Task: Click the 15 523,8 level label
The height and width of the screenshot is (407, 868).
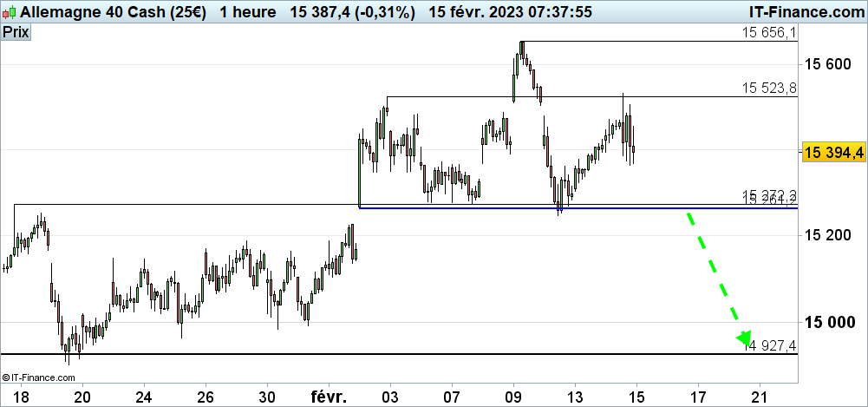Action: (x=768, y=88)
